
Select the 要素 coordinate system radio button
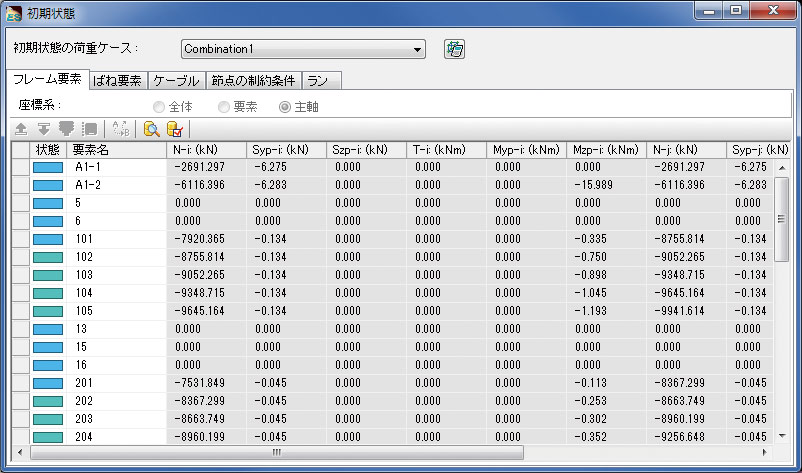pyautogui.click(x=224, y=107)
